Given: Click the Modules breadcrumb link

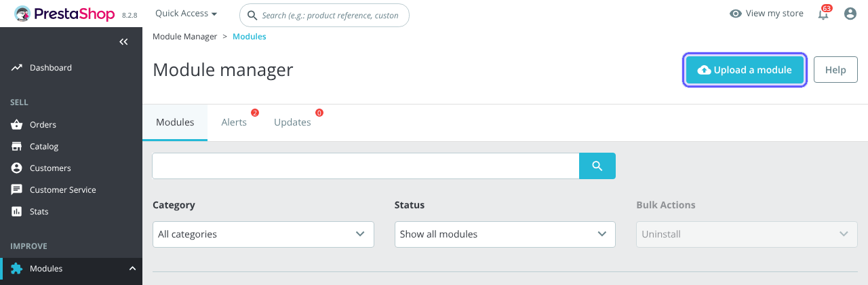Looking at the screenshot, I should (250, 37).
